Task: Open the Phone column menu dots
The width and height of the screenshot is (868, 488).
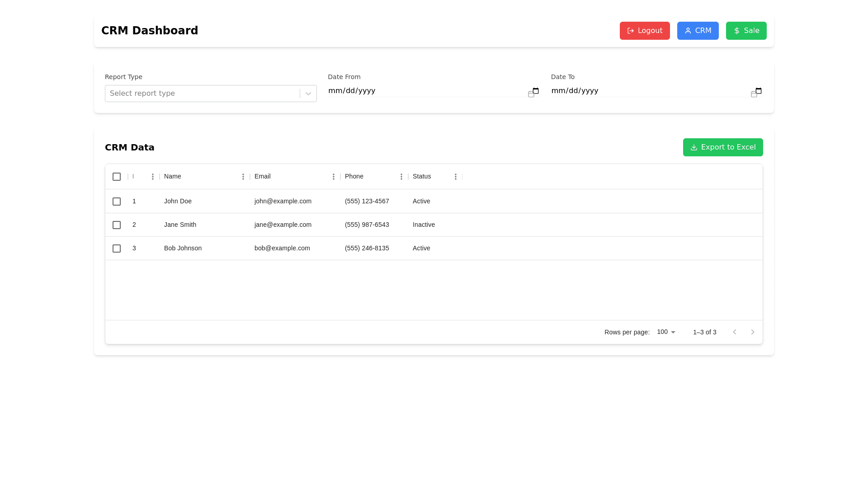Action: pyautogui.click(x=401, y=177)
